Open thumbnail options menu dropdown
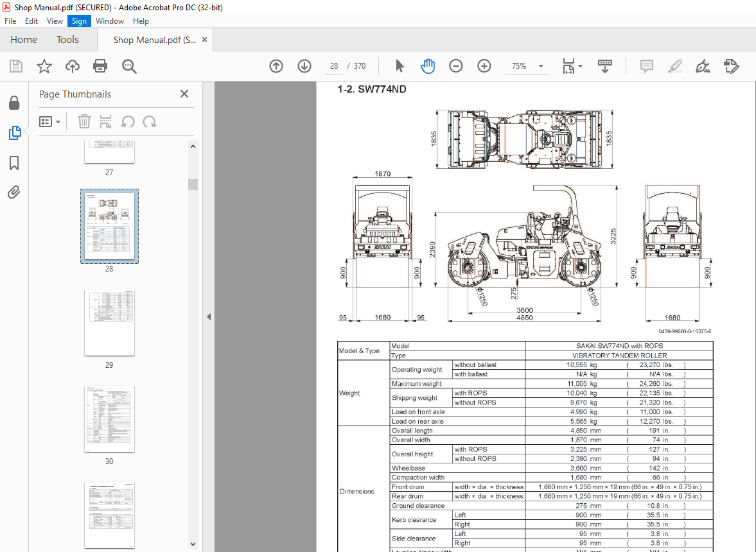This screenshot has height=552, width=756. click(x=49, y=121)
